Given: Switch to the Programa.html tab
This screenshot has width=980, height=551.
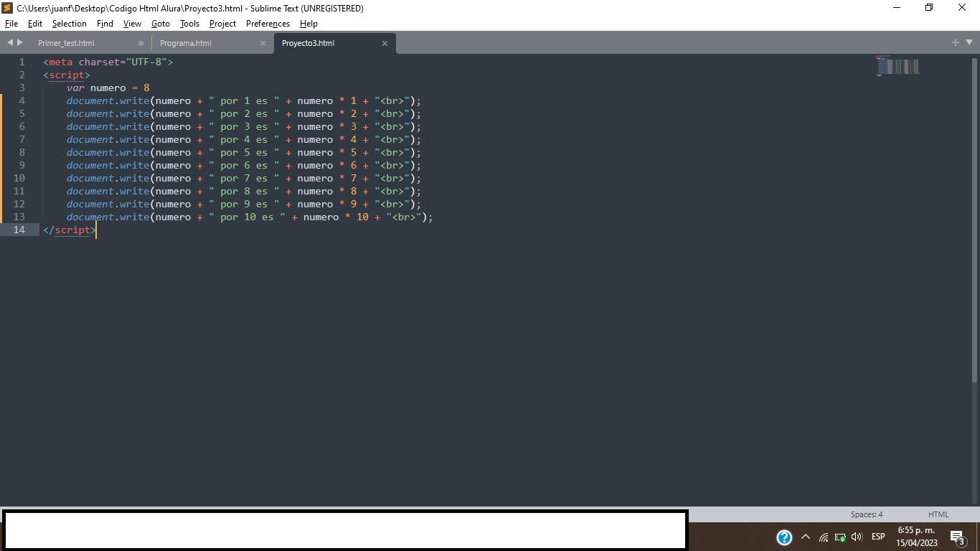Looking at the screenshot, I should tap(185, 43).
